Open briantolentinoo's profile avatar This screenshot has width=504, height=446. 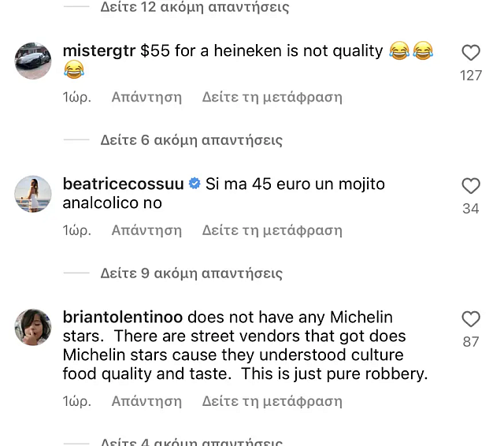pos(33,325)
